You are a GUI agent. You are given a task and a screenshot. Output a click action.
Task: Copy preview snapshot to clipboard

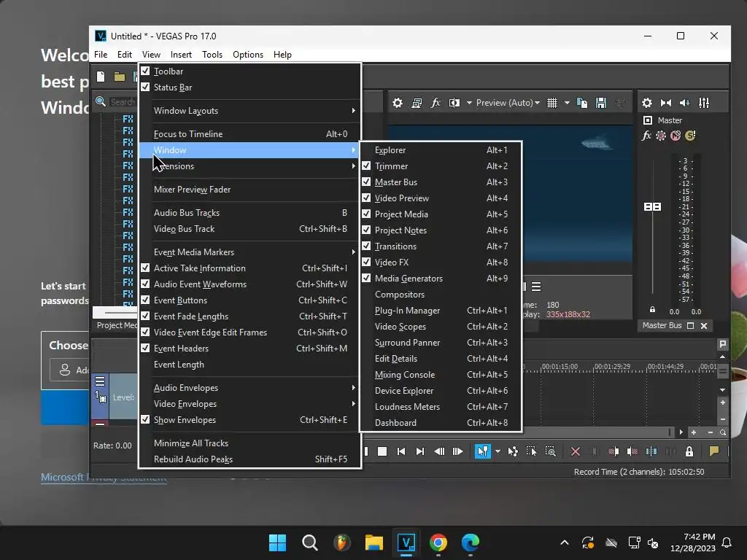pos(582,103)
